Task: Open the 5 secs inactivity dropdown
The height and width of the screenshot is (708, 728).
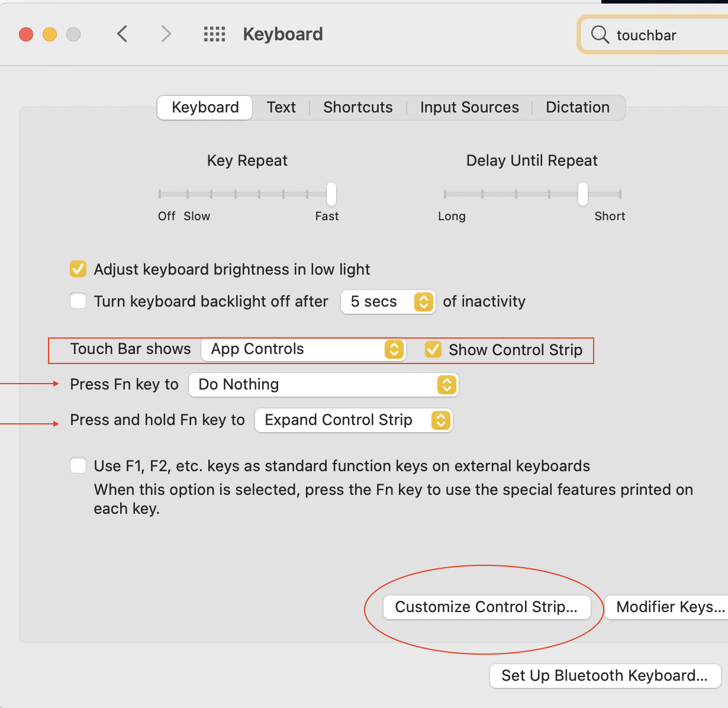Action: [388, 301]
